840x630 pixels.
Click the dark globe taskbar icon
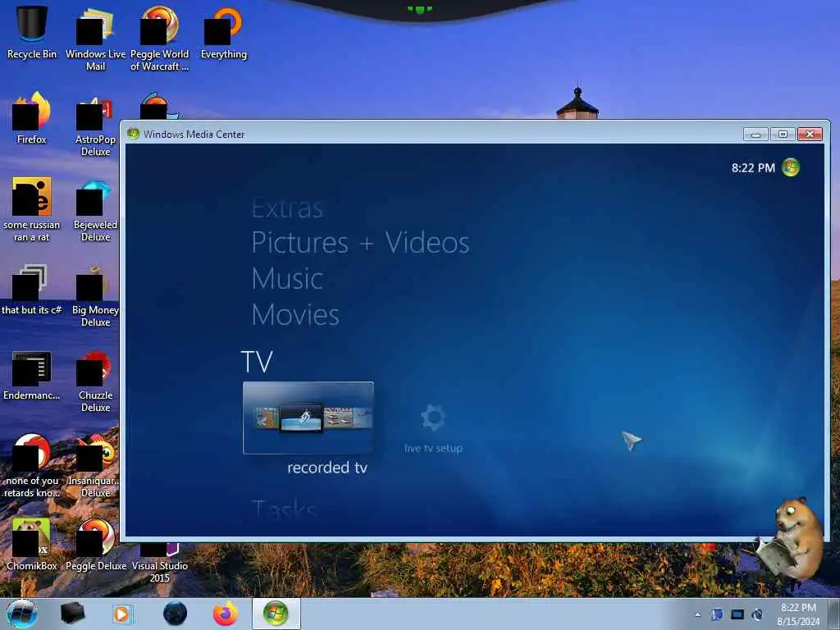176,614
